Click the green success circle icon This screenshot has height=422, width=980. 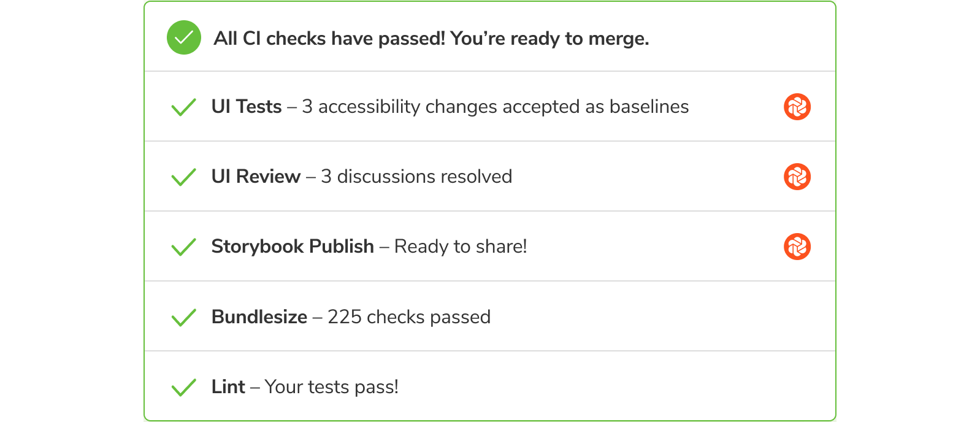coord(183,37)
